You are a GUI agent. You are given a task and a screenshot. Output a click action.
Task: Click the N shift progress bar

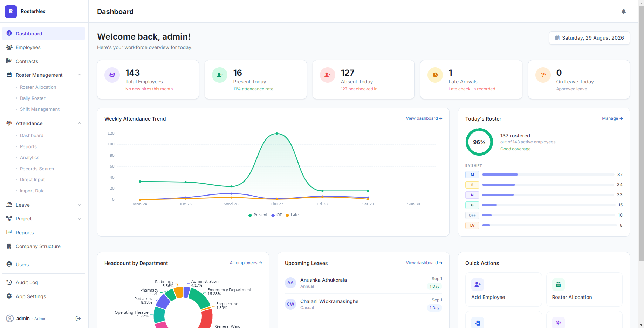point(549,195)
